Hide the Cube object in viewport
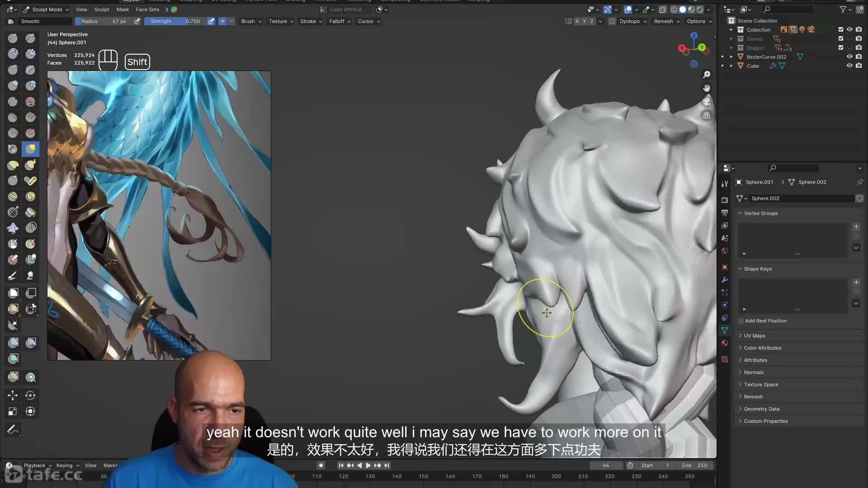Image resolution: width=868 pixels, height=488 pixels. tap(849, 66)
